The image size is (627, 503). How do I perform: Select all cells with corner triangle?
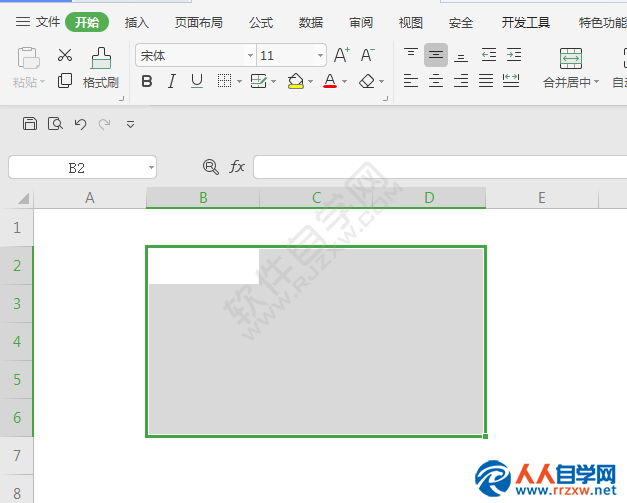(23, 198)
